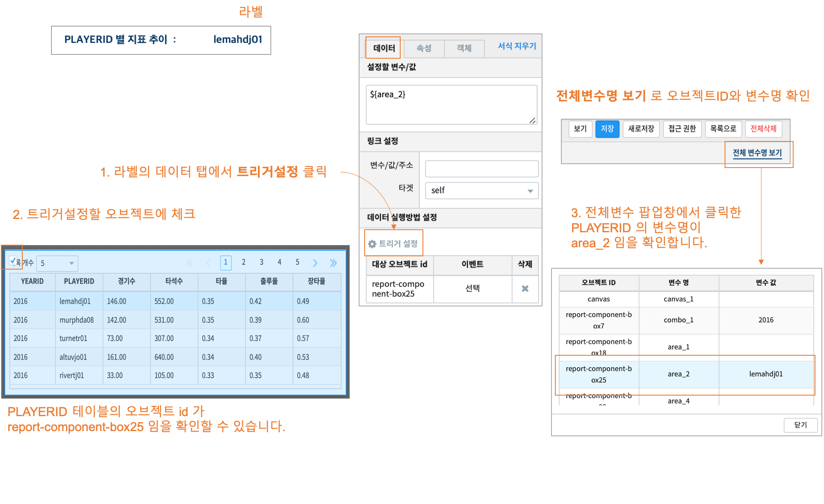Click the gear icon beside 트리거 설정
The image size is (824, 504).
(372, 244)
